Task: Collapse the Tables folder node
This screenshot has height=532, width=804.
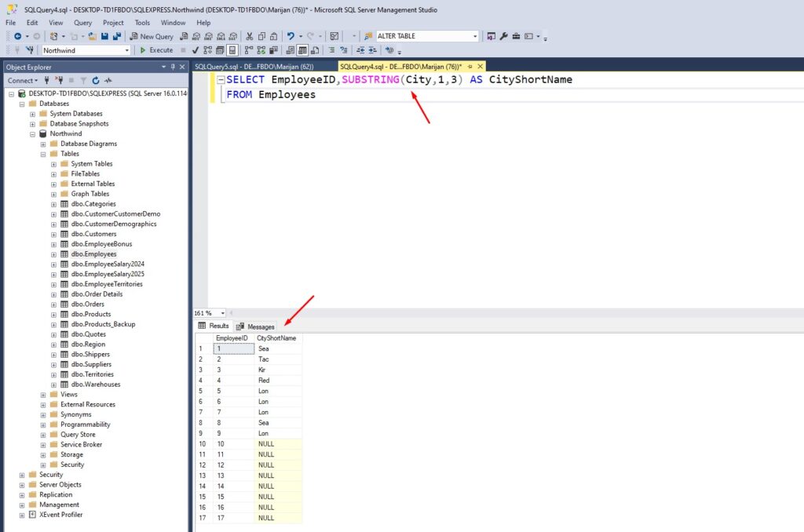Action: coord(43,155)
